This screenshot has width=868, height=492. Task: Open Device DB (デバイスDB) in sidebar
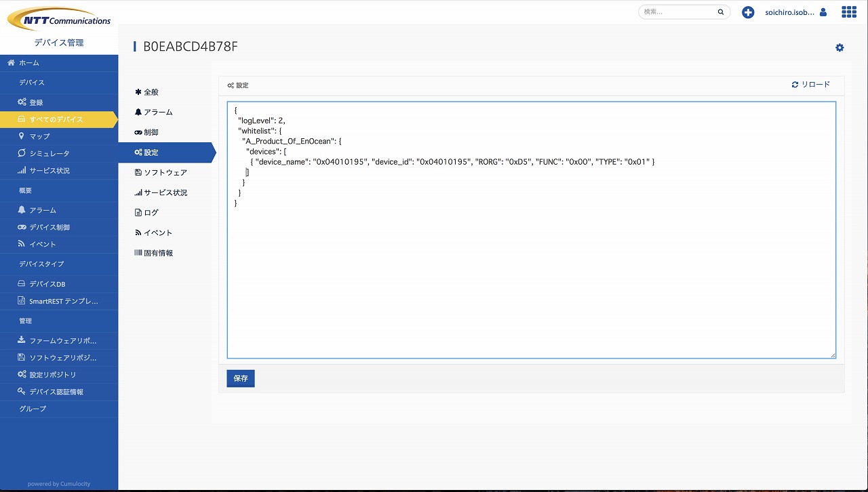pyautogui.click(x=59, y=284)
